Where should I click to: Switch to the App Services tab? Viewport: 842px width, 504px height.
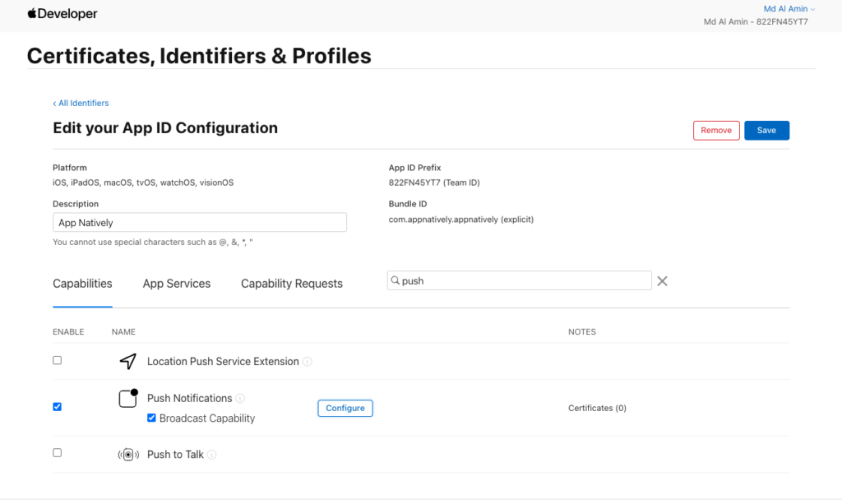[177, 284]
